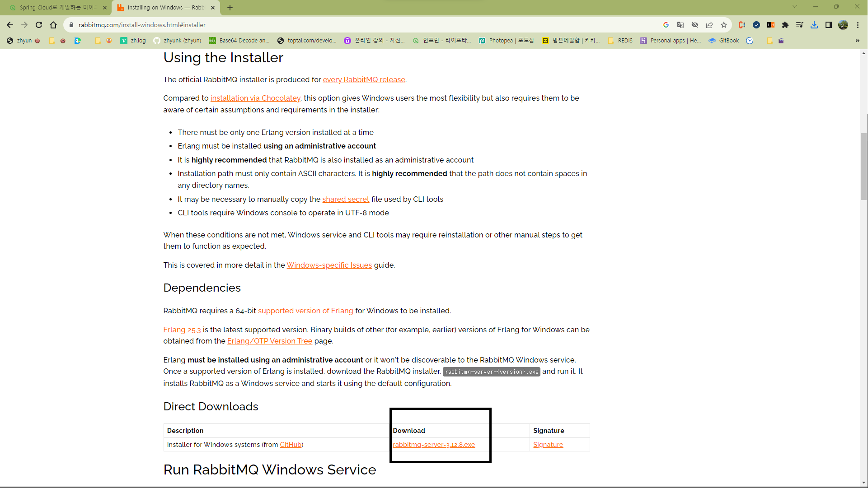
Task: Open the toptal.com bookmark
Action: tap(307, 41)
